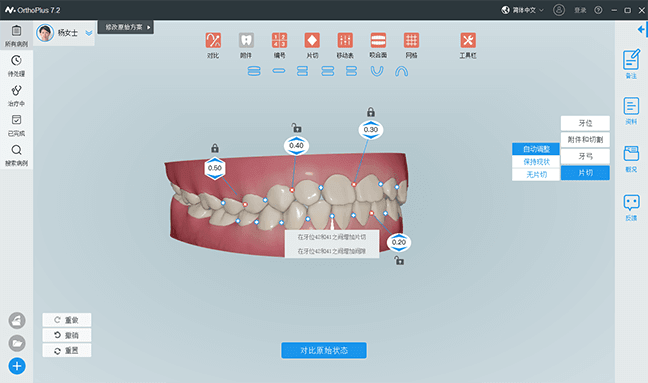Click the 撤销 undo button

coord(67,335)
